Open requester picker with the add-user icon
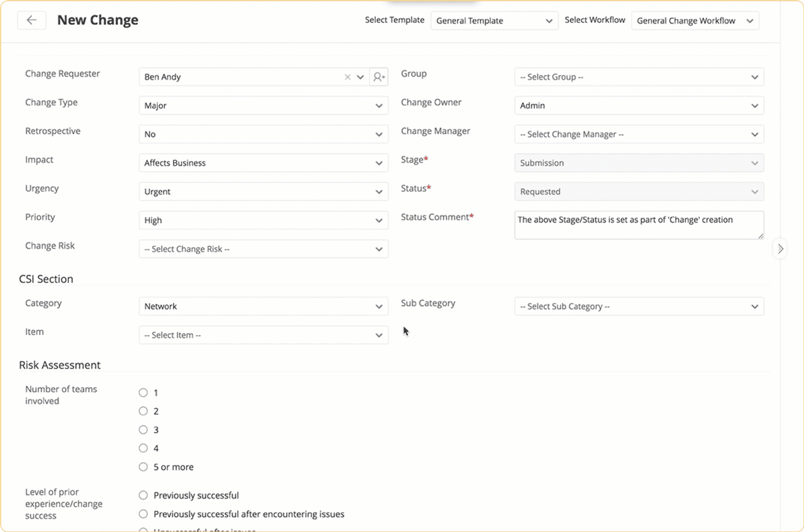Screen dimensions: 804x532 point(379,76)
